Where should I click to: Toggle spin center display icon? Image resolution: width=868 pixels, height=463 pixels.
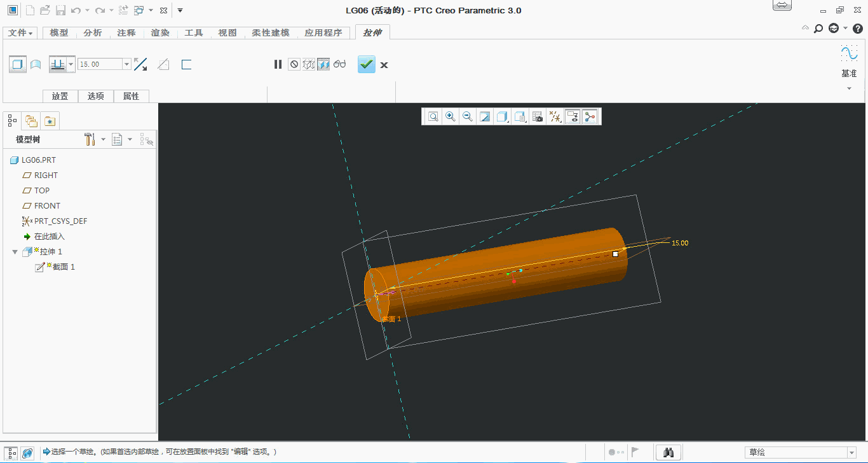point(590,116)
